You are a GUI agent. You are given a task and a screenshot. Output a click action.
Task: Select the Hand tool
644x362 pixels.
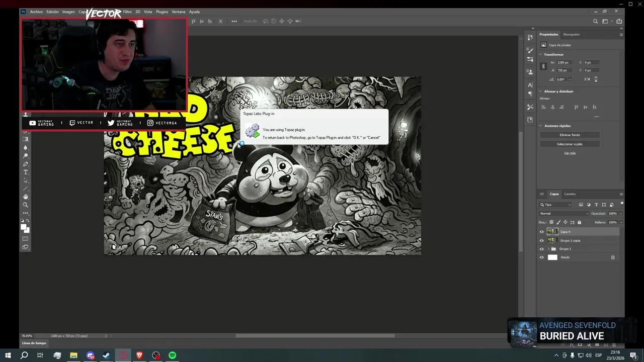click(26, 197)
